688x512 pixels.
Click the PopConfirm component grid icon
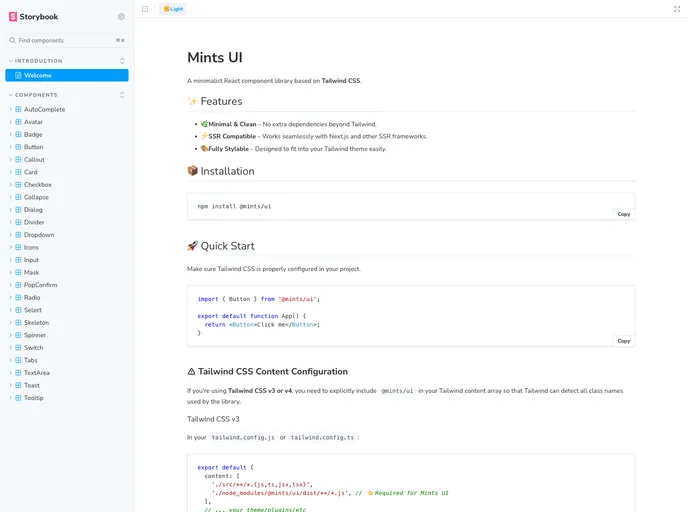pos(18,285)
